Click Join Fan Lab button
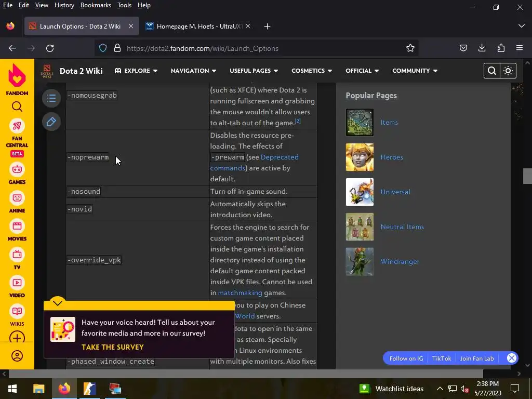This screenshot has width=532, height=399. [x=477, y=358]
